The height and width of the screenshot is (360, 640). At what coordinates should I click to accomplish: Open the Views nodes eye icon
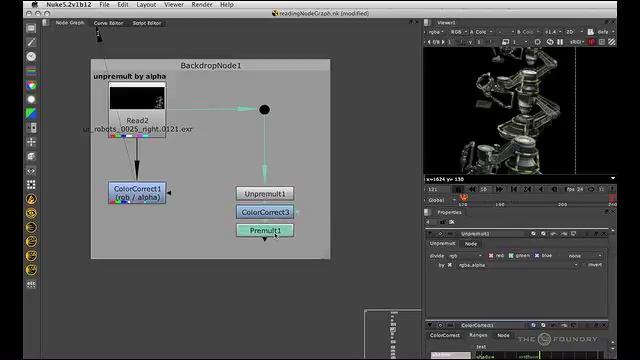[31, 171]
